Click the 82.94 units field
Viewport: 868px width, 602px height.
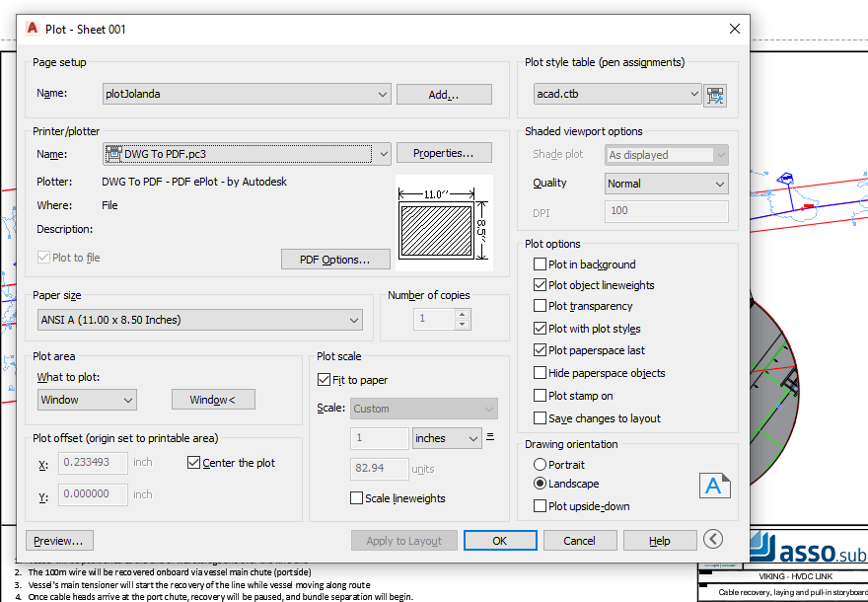click(x=379, y=469)
